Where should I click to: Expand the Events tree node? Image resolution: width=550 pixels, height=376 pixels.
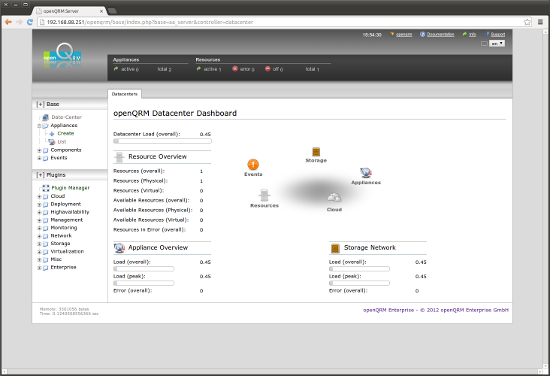[39, 158]
